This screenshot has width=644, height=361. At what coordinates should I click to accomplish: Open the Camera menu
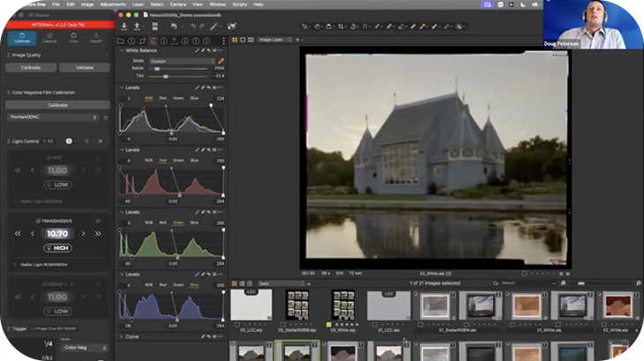178,4
